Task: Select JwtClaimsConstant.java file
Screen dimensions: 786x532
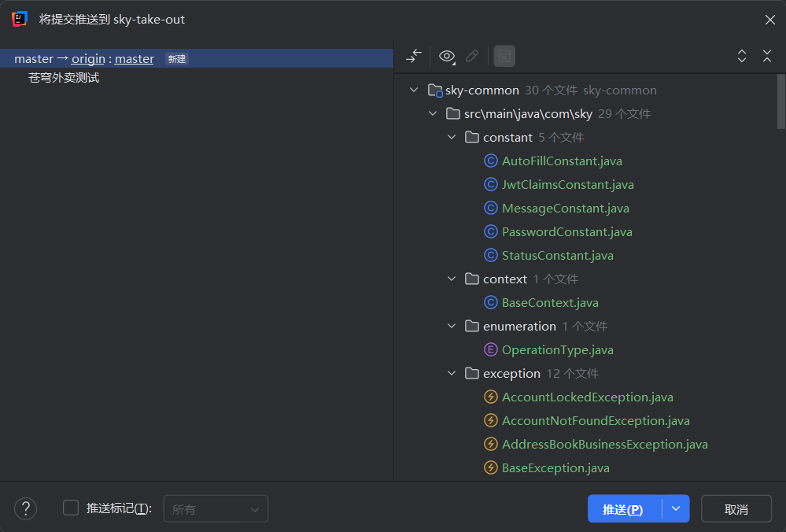Action: 568,184
